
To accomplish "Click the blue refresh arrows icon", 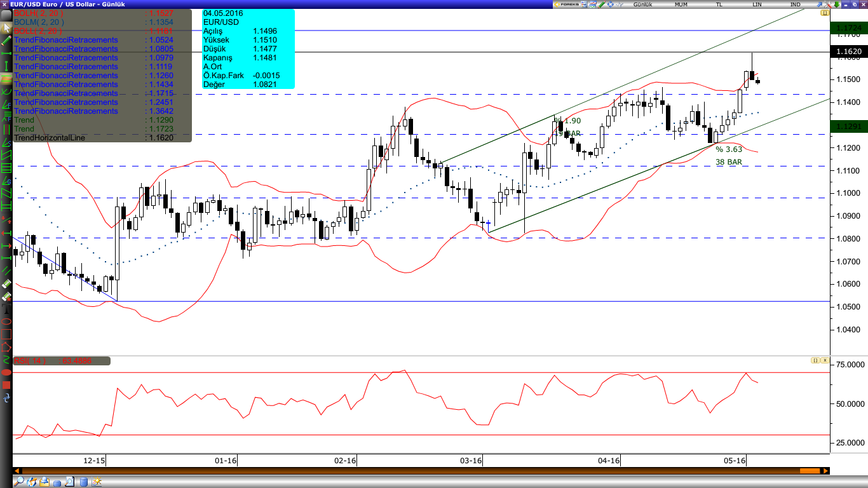I will (x=6, y=398).
